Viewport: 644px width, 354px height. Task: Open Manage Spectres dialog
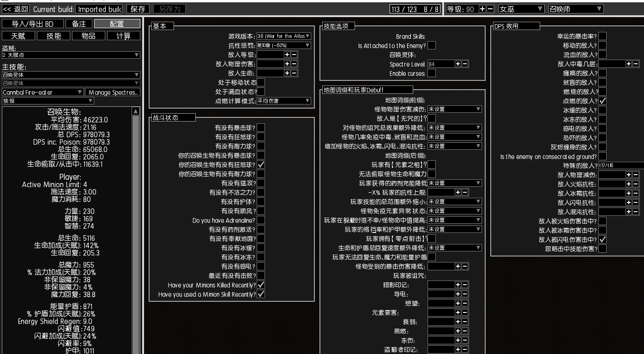(x=113, y=92)
